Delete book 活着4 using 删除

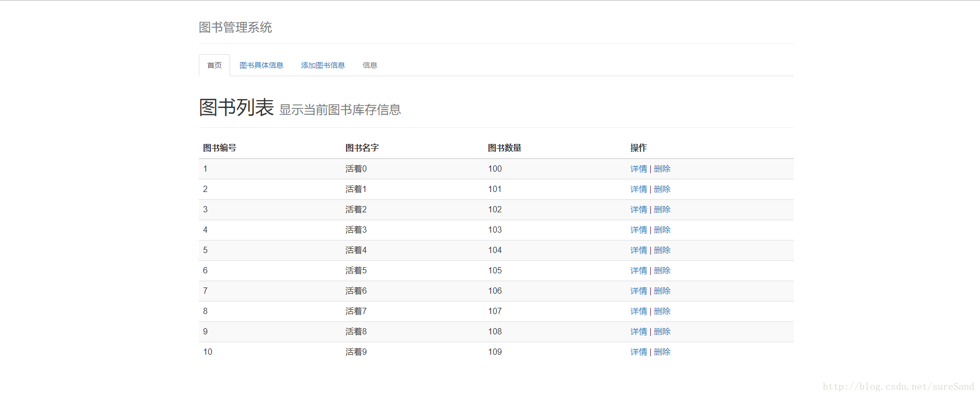click(662, 250)
